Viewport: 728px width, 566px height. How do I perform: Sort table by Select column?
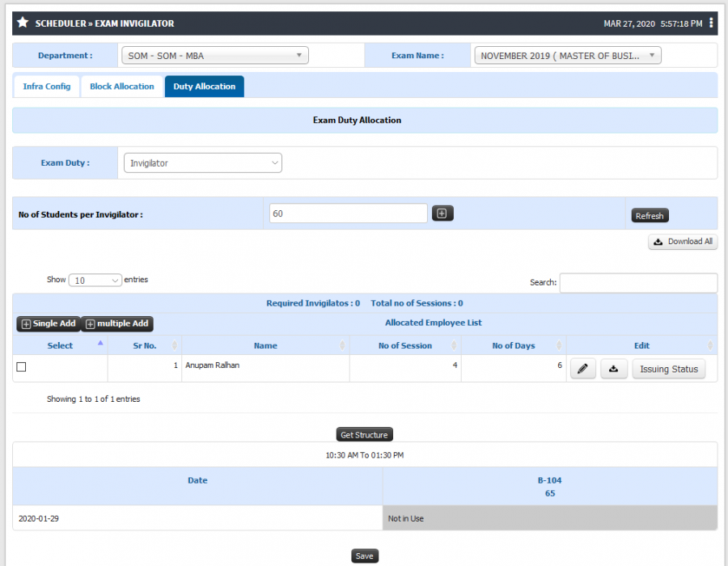point(61,345)
